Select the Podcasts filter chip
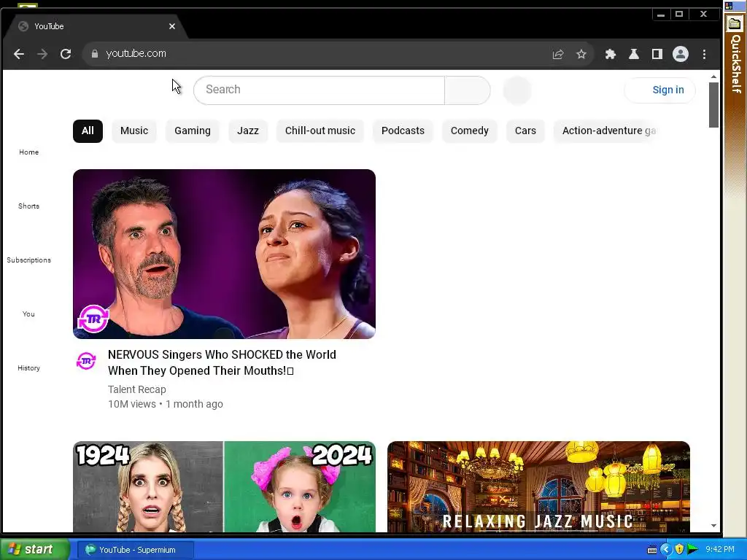This screenshot has width=747, height=560. [403, 131]
